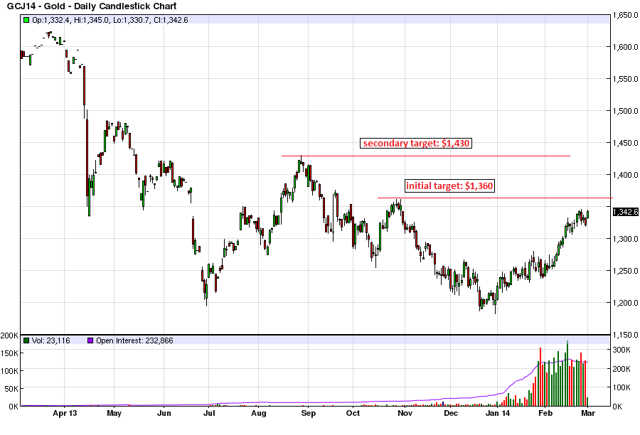Image resolution: width=640 pixels, height=435 pixels.
Task: Click the red initial target horizontal line
Action: pos(495,198)
